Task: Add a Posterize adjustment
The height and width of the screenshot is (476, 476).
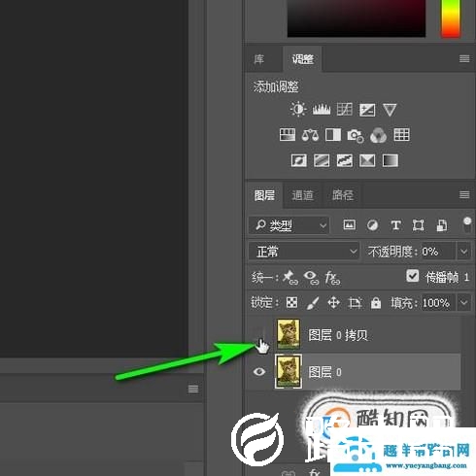Action: point(322,160)
